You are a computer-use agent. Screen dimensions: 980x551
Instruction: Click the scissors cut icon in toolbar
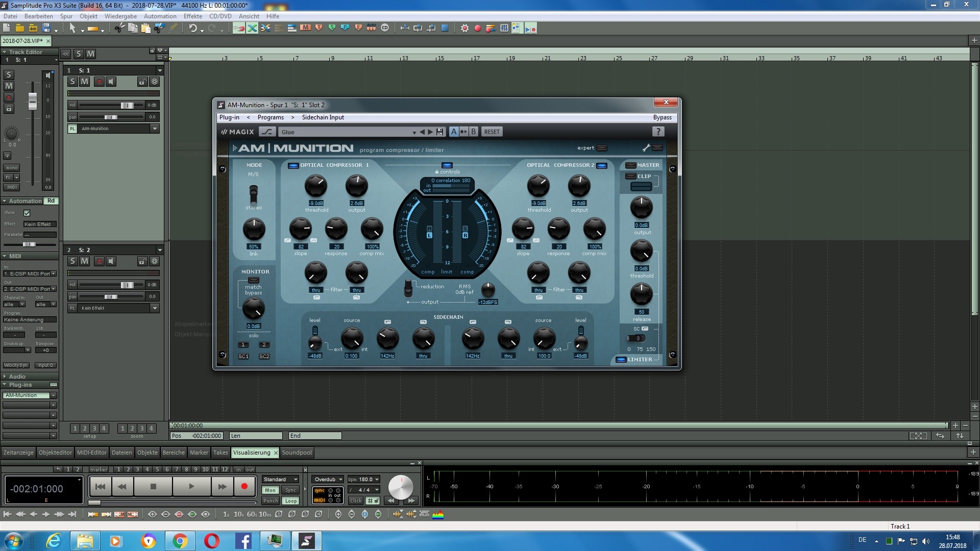point(119,28)
